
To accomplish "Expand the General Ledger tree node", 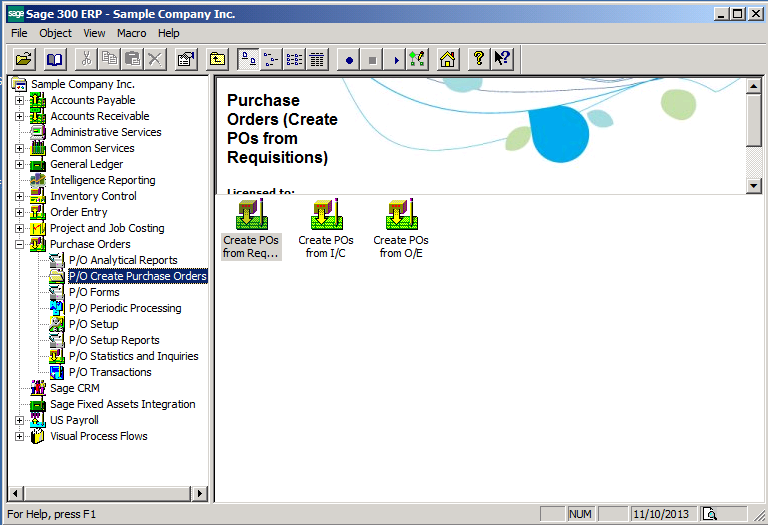I will (x=19, y=165).
